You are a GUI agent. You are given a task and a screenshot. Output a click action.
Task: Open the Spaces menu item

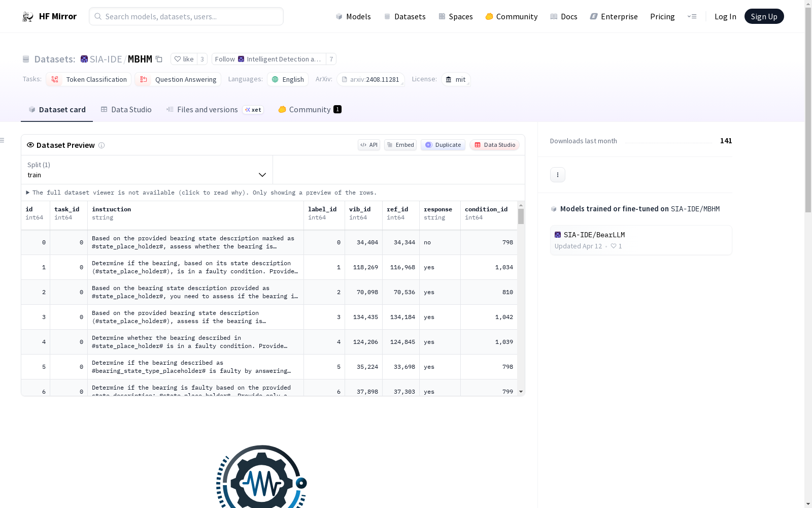click(x=456, y=16)
